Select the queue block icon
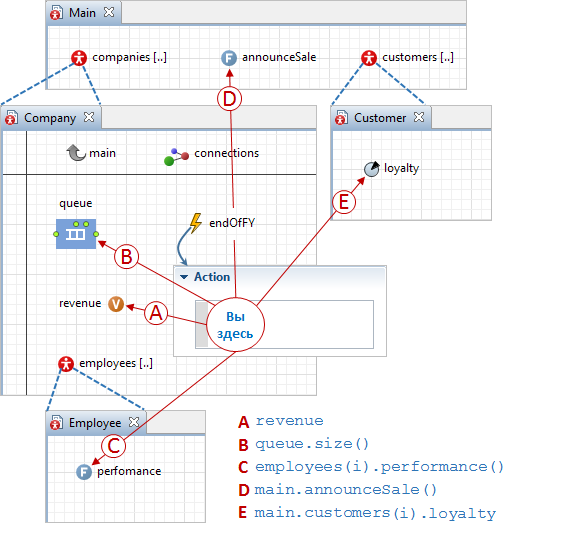570x535 pixels. [x=76, y=234]
